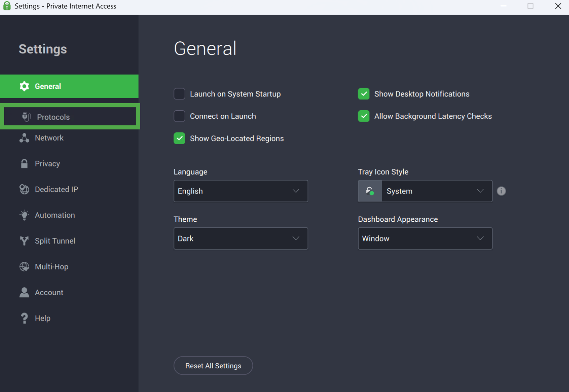Click the Protocols plug icon
569x392 pixels.
[26, 117]
